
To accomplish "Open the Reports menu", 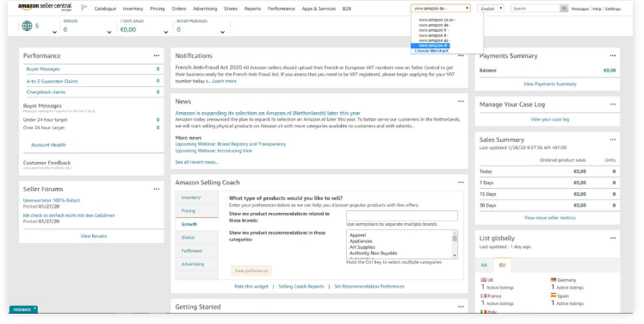I will pyautogui.click(x=252, y=9).
